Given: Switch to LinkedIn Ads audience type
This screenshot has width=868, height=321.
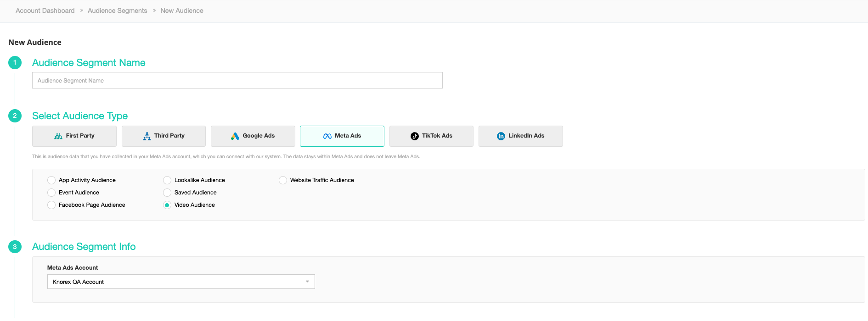Looking at the screenshot, I should pos(520,136).
